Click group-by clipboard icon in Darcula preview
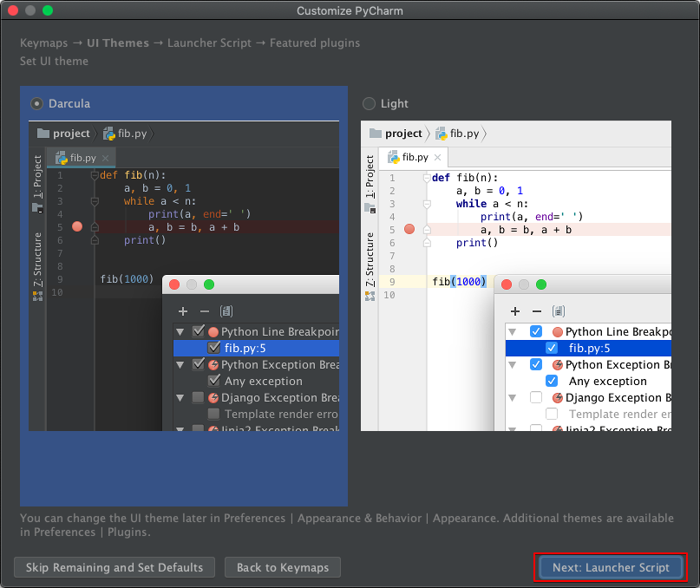Viewport: 700px width, 588px height. tap(226, 311)
